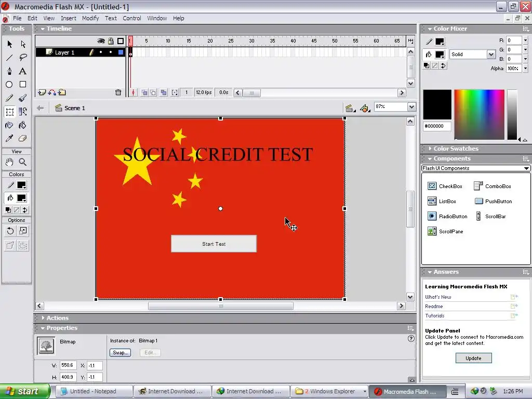
Task: Toggle Layer 1 outline color square
Action: tap(121, 52)
